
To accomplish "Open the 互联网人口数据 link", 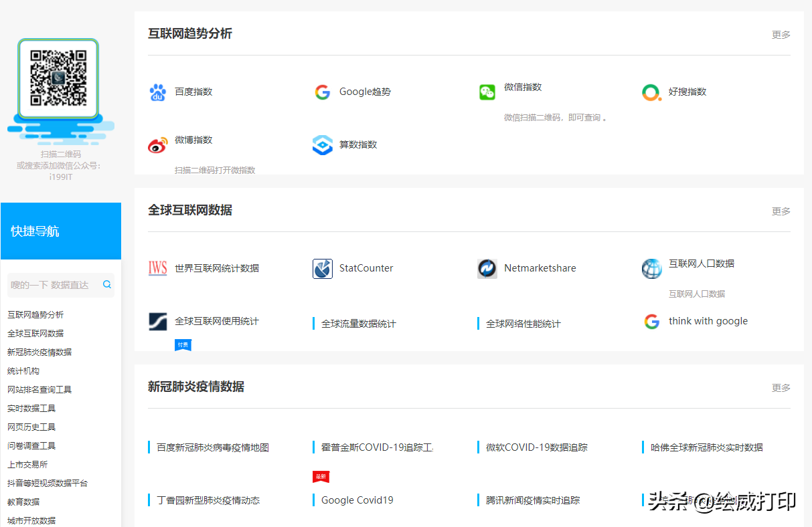I will [702, 263].
